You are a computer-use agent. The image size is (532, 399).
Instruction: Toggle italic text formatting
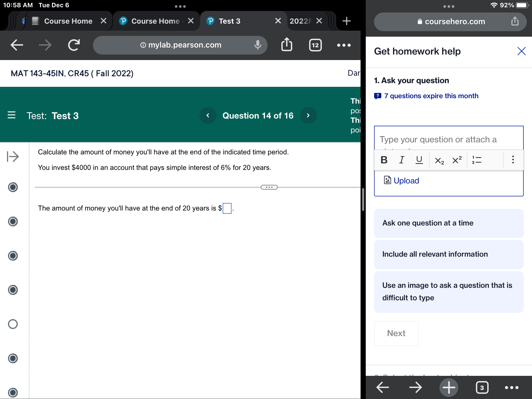[402, 160]
